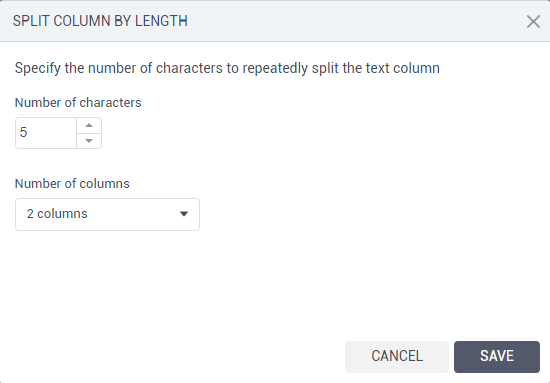The width and height of the screenshot is (550, 383).
Task: Increase number of characters with up arrow
Action: click(89, 126)
